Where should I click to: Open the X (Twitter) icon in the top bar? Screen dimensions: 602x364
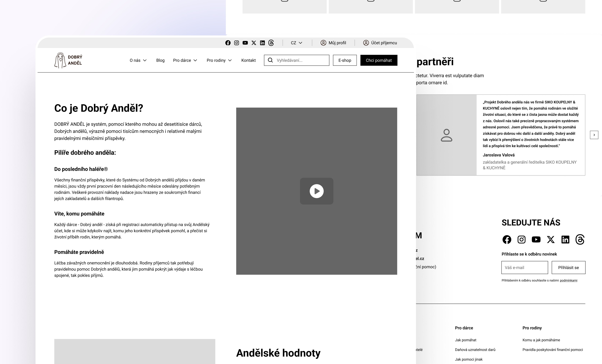pos(254,43)
